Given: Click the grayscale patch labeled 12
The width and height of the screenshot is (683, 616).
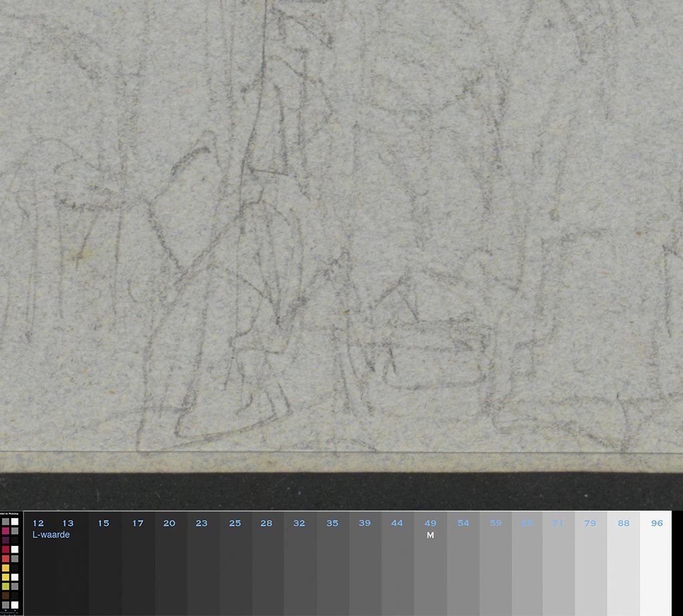Looking at the screenshot, I should (x=39, y=573).
